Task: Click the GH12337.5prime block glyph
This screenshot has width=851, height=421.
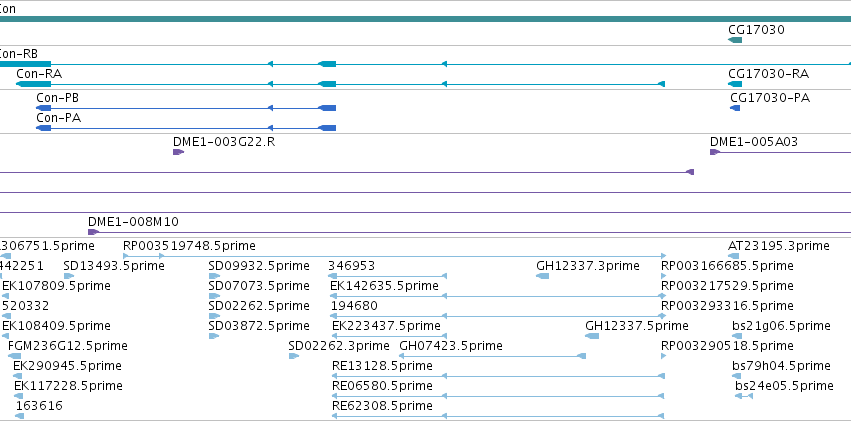Action: (592, 336)
